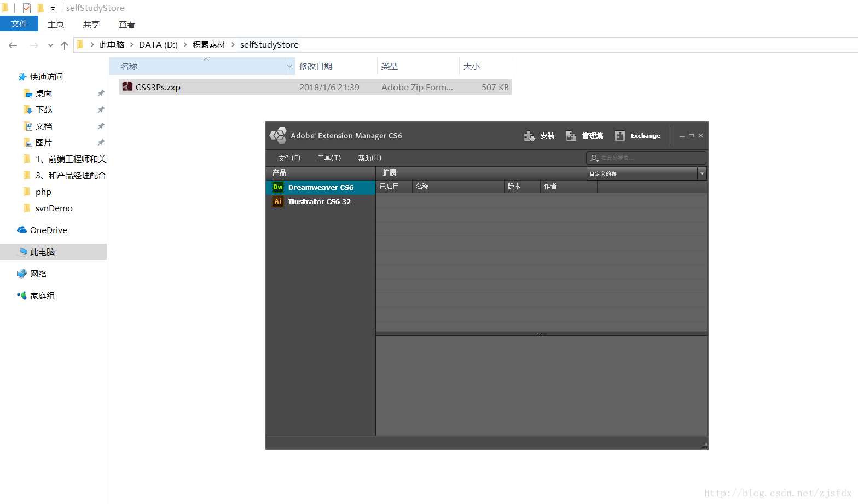Open the recent locations dropdown chevron
Image resolution: width=858 pixels, height=504 pixels.
(x=50, y=45)
